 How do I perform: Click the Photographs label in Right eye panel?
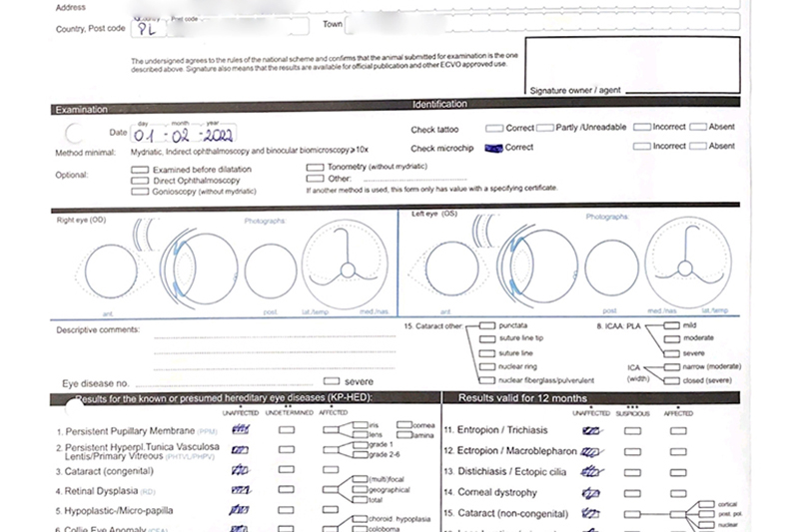265,221
